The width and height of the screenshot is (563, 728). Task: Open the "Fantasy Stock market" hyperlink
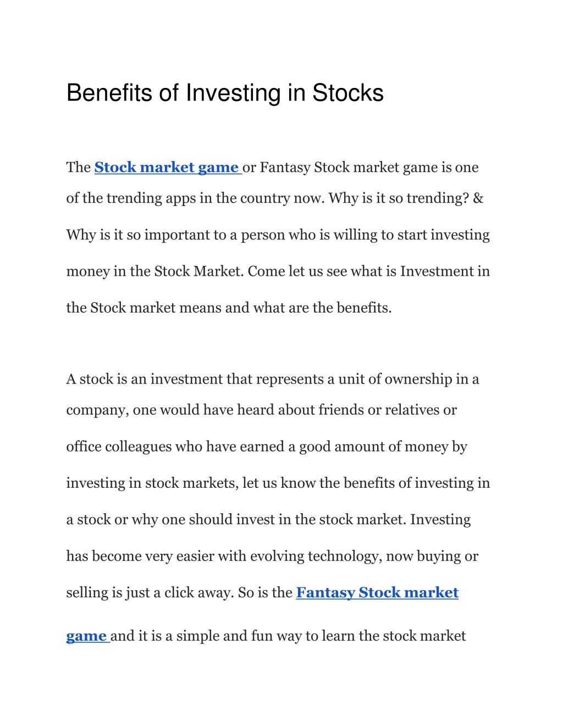[377, 592]
